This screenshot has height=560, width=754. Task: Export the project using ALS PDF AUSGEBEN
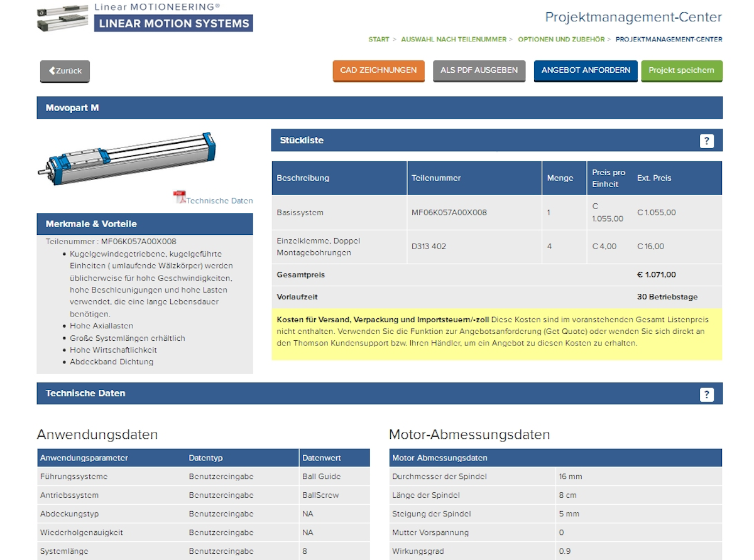pos(479,70)
